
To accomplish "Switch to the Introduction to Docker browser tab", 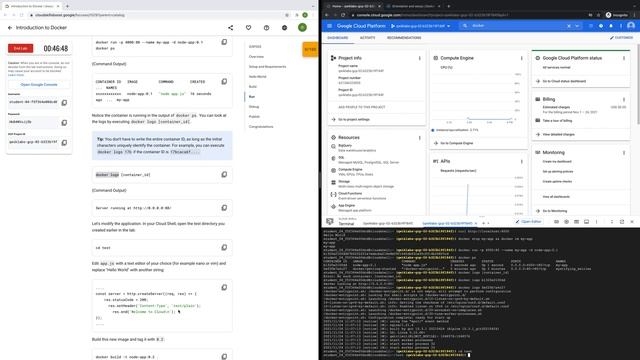I will [32, 6].
